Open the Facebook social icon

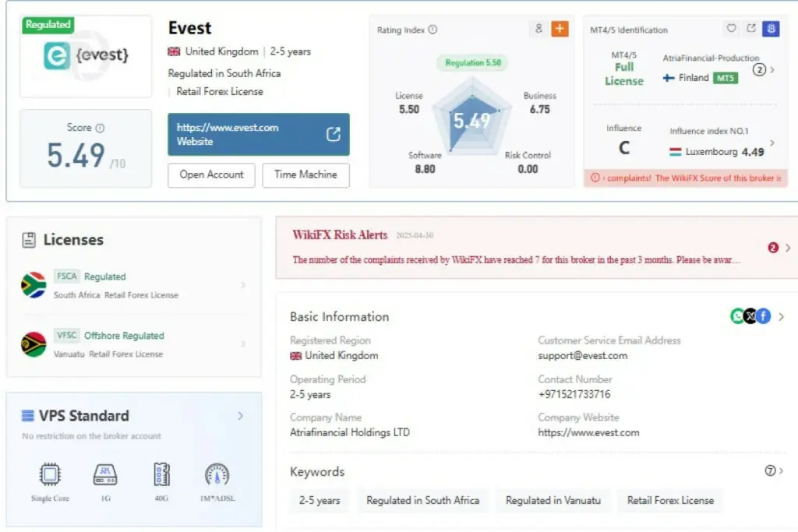pyautogui.click(x=764, y=316)
